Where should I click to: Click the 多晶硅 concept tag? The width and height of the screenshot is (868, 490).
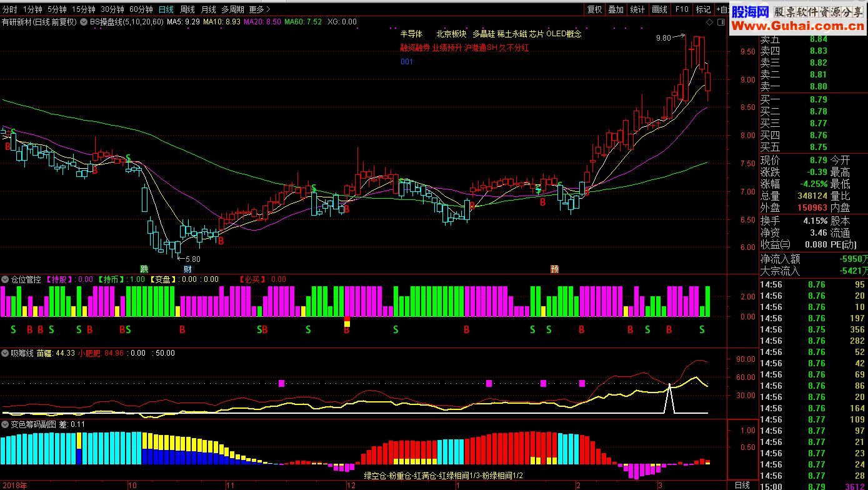483,34
